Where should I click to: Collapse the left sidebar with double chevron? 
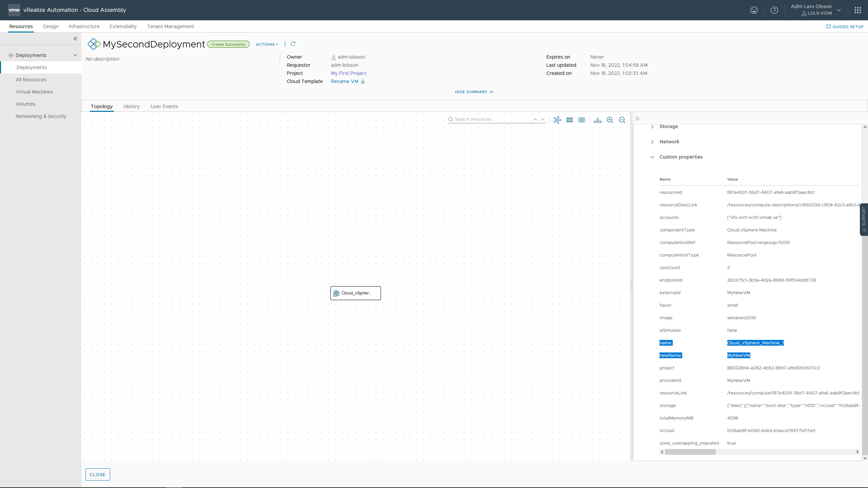pos(75,39)
